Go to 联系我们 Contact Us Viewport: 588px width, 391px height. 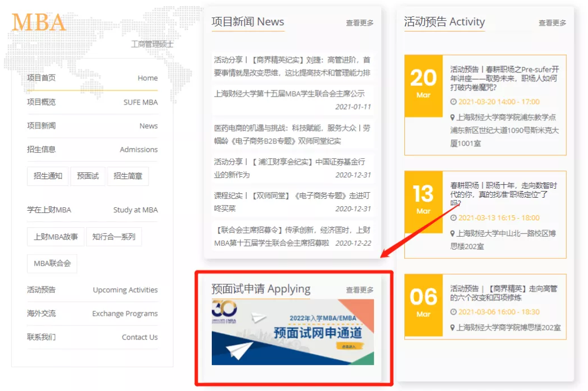[x=92, y=337]
